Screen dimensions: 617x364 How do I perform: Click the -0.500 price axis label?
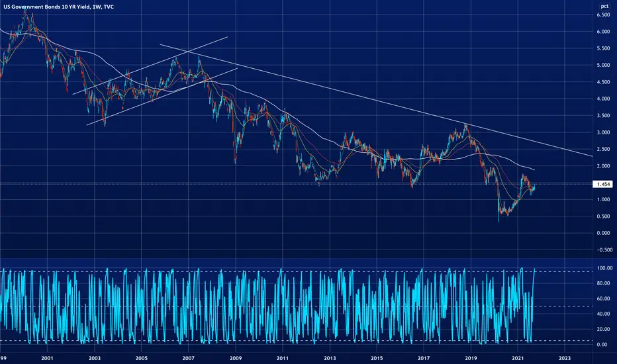(604, 250)
